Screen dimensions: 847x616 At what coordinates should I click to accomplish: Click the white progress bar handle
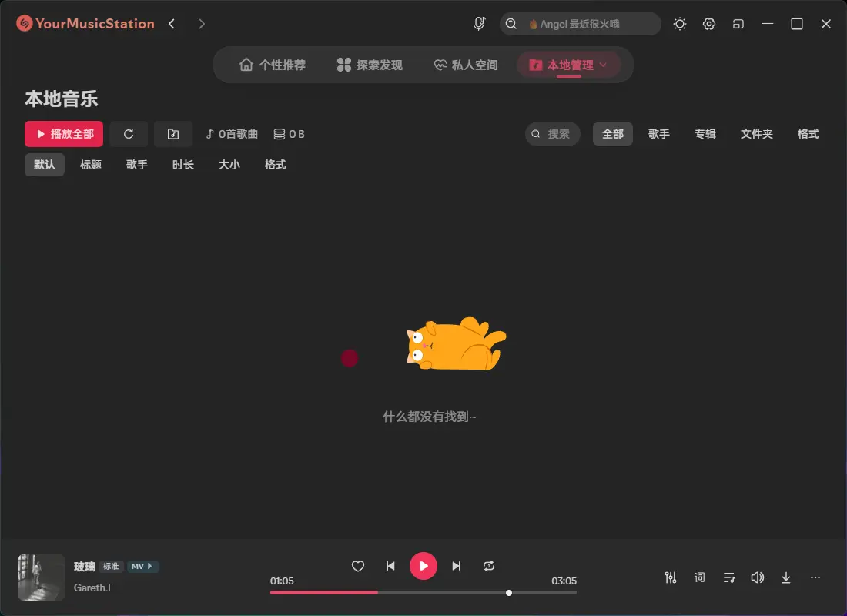click(x=509, y=593)
